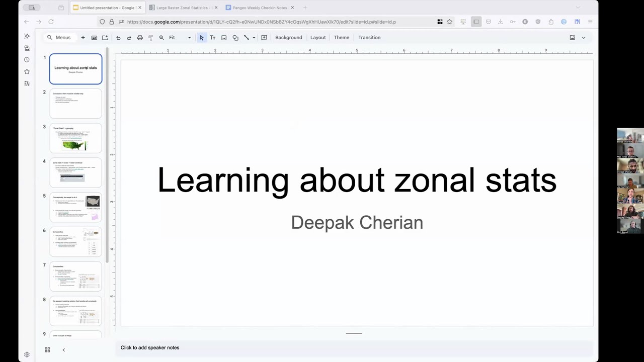644x362 pixels.
Task: Select the Untitled presentation browser tab
Action: tap(107, 8)
